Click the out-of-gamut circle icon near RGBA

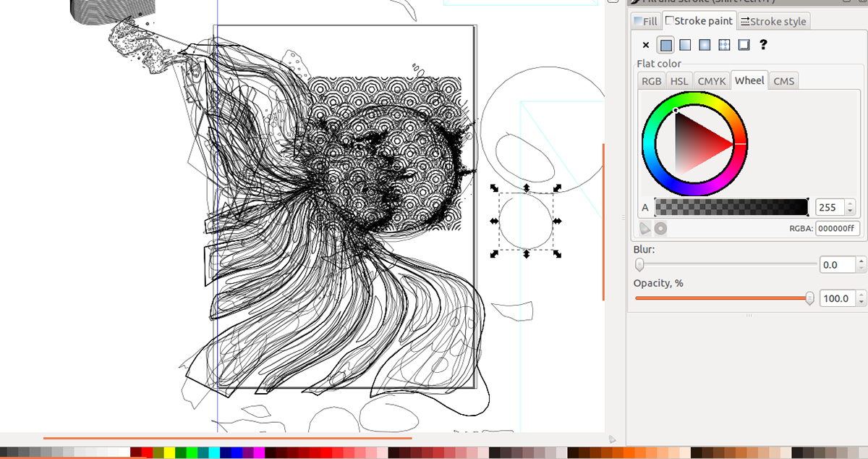pyautogui.click(x=660, y=228)
